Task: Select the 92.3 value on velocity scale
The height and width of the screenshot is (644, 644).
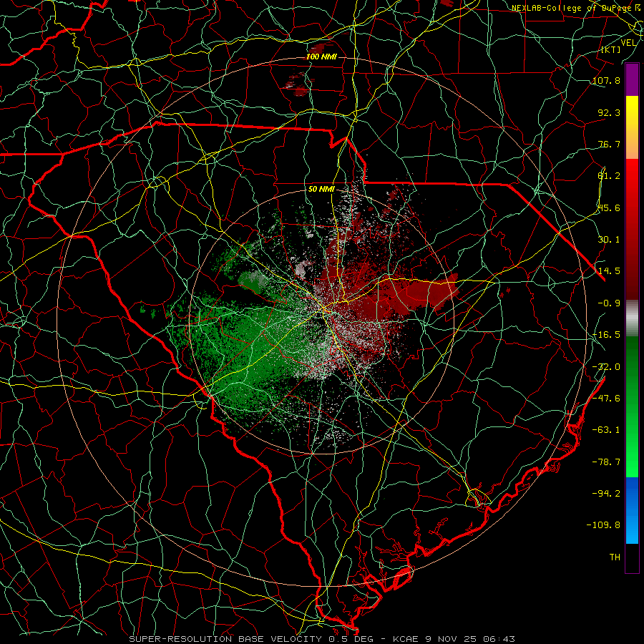Action: point(609,112)
